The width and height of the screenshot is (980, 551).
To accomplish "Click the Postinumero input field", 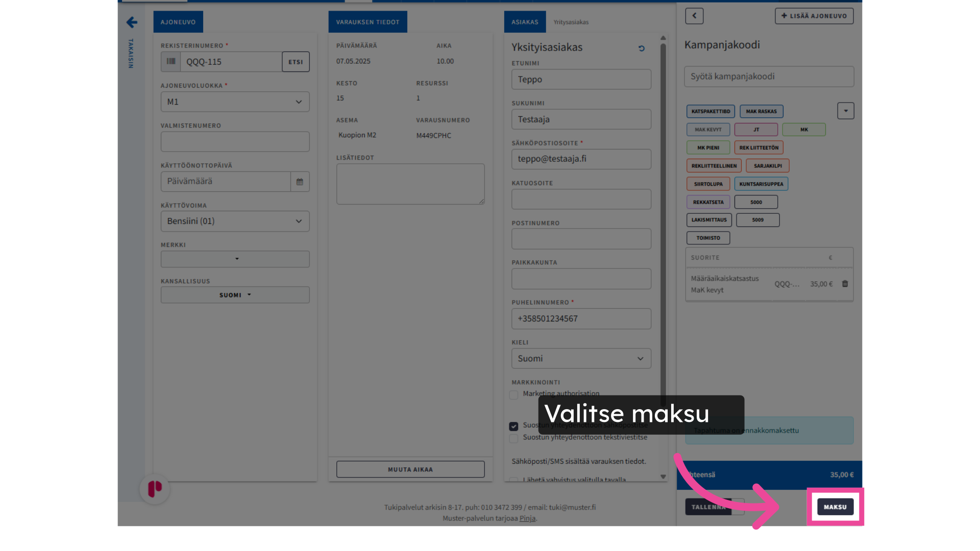I will click(x=581, y=239).
